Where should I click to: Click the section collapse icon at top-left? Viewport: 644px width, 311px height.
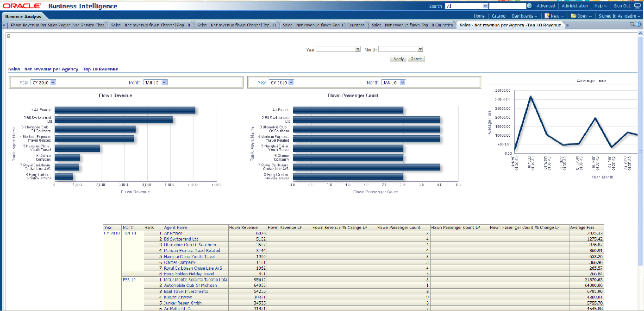click(8, 36)
